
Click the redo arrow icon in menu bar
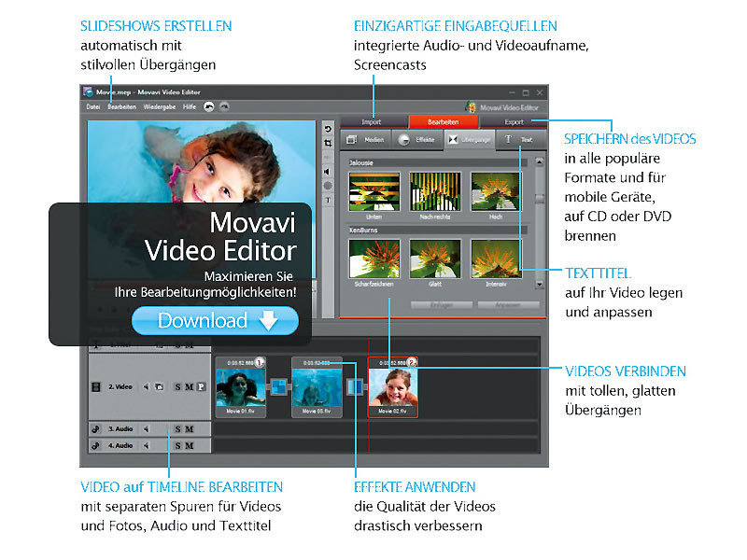[x=224, y=106]
